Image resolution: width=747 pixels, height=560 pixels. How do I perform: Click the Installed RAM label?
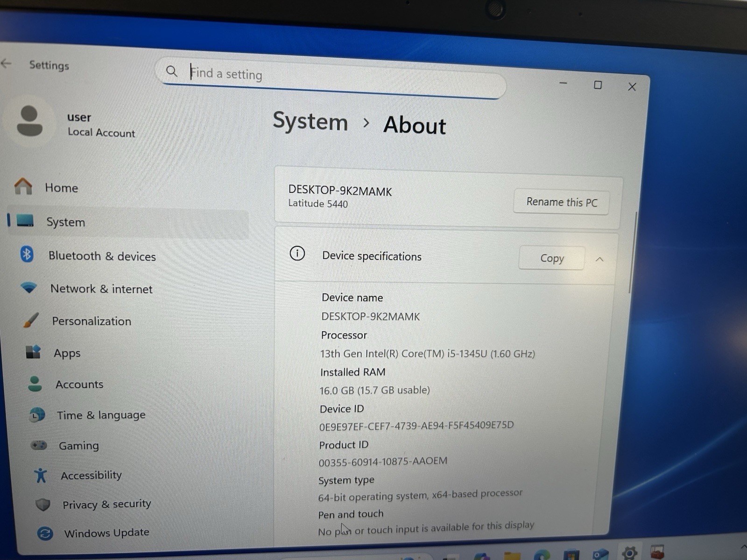[353, 372]
